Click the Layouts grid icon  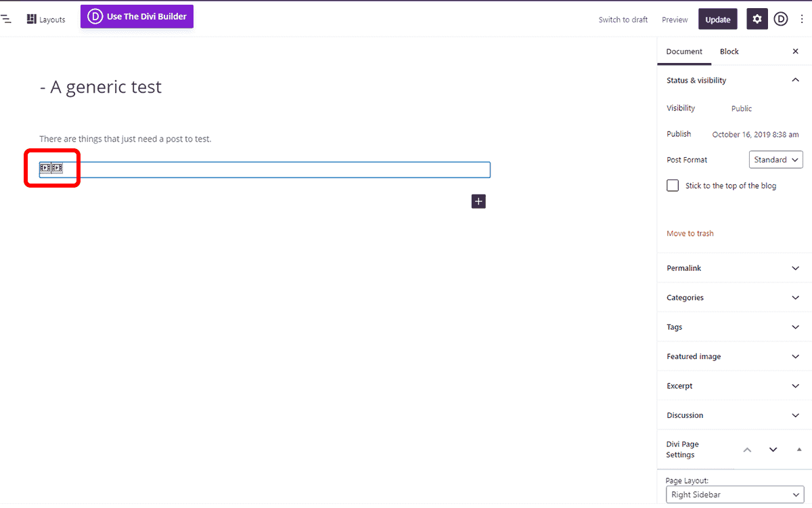pyautogui.click(x=31, y=19)
